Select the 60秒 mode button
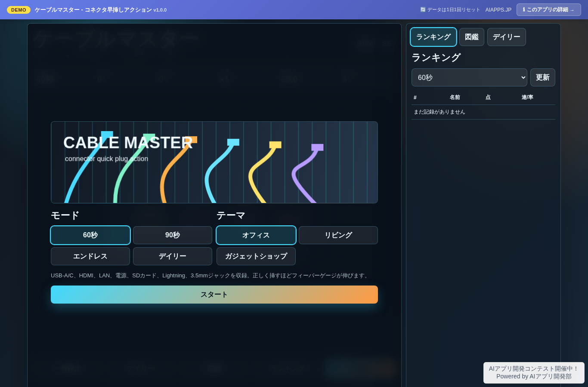The image size is (588, 387). [90, 235]
